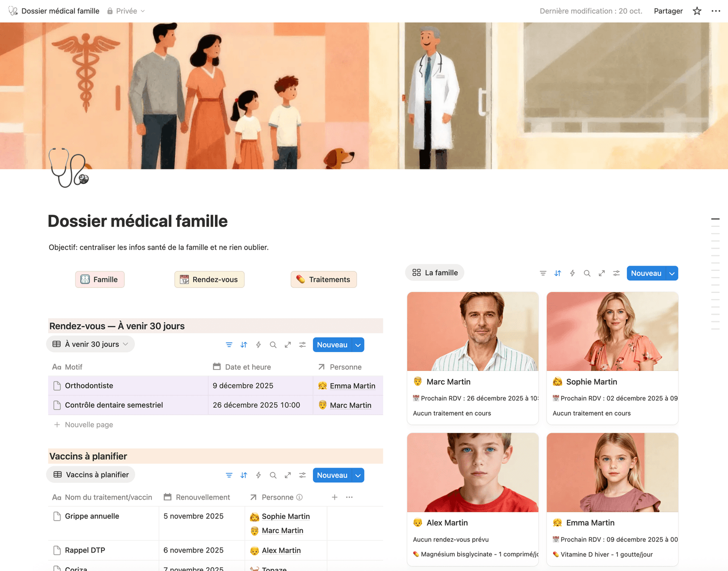The height and width of the screenshot is (571, 728).
Task: Open the Rendez-vous shortcut button
Action: [209, 280]
